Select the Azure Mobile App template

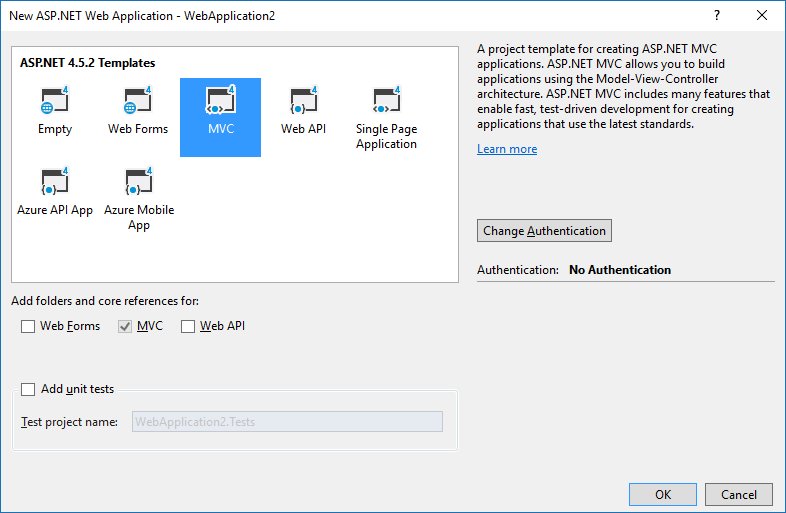coord(139,198)
